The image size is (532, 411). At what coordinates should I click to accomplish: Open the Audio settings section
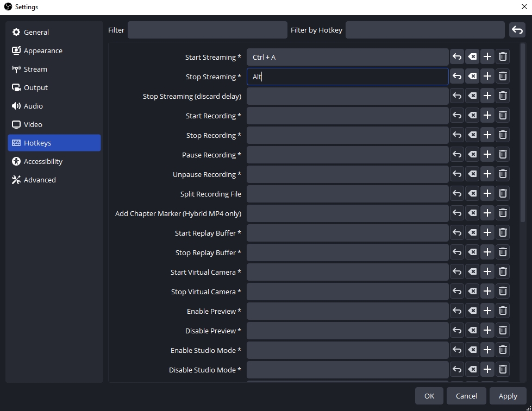point(54,106)
